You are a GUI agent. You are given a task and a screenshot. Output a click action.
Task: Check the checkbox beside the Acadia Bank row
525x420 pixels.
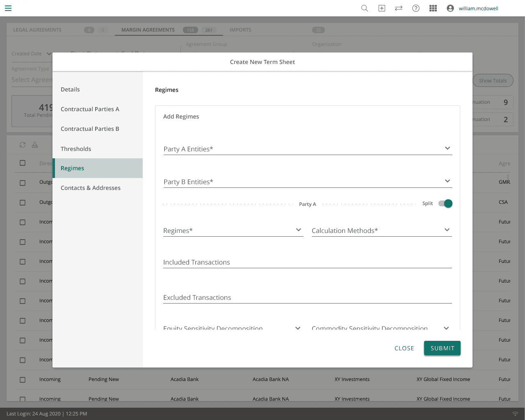click(x=23, y=380)
